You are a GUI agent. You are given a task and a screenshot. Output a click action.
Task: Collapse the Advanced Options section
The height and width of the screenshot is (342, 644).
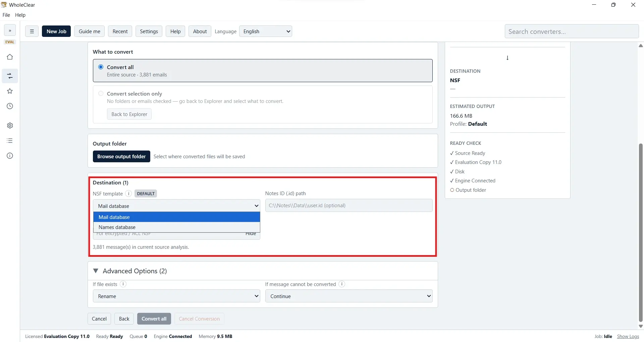point(96,271)
